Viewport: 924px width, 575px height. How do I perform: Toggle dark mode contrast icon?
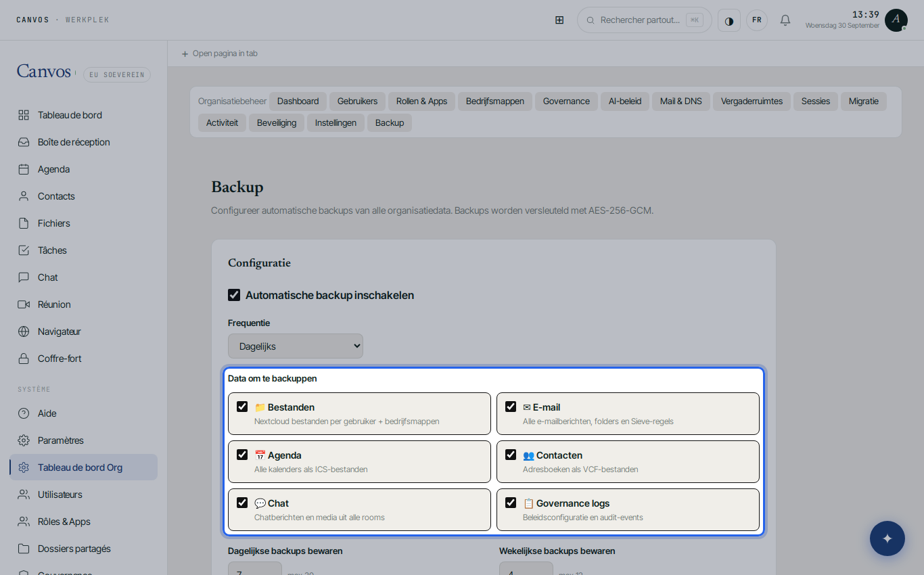(x=729, y=20)
